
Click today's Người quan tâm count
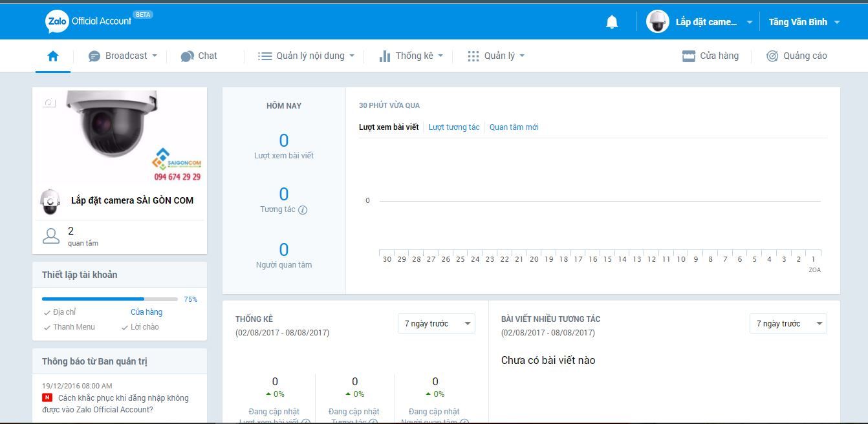(x=284, y=249)
